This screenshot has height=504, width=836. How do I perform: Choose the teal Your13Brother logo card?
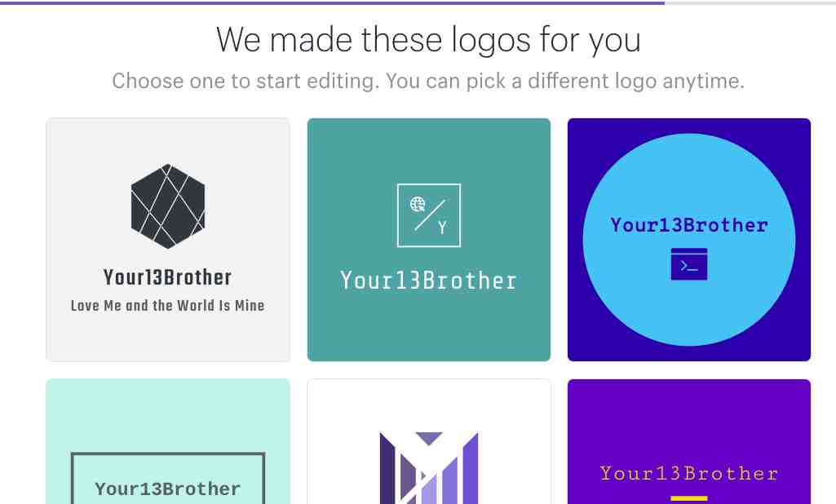(429, 240)
